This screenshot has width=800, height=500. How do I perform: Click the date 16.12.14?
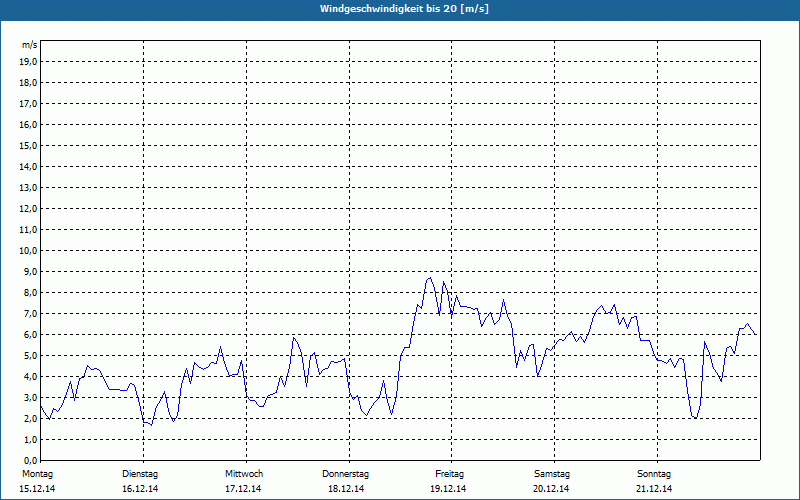[140, 489]
